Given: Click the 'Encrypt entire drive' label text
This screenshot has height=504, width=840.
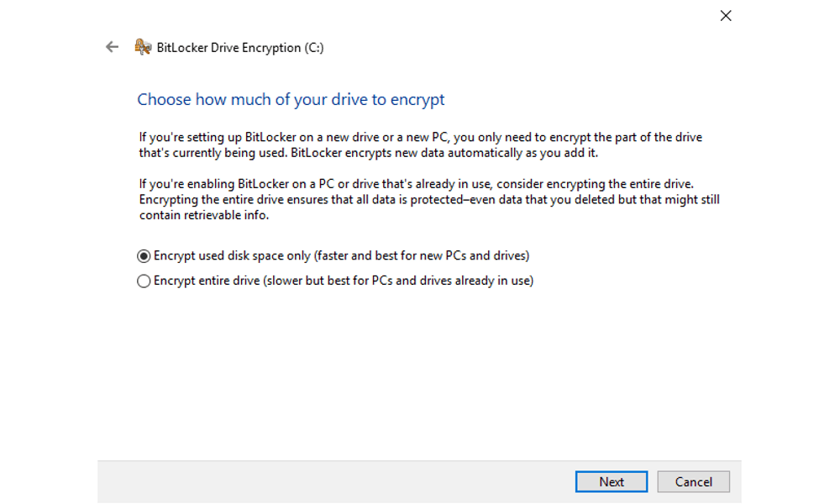Looking at the screenshot, I should [x=207, y=281].
